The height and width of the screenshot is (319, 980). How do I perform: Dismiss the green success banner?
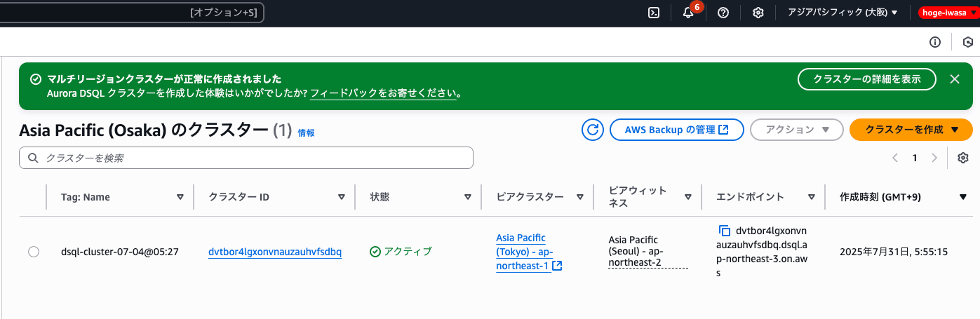955,79
